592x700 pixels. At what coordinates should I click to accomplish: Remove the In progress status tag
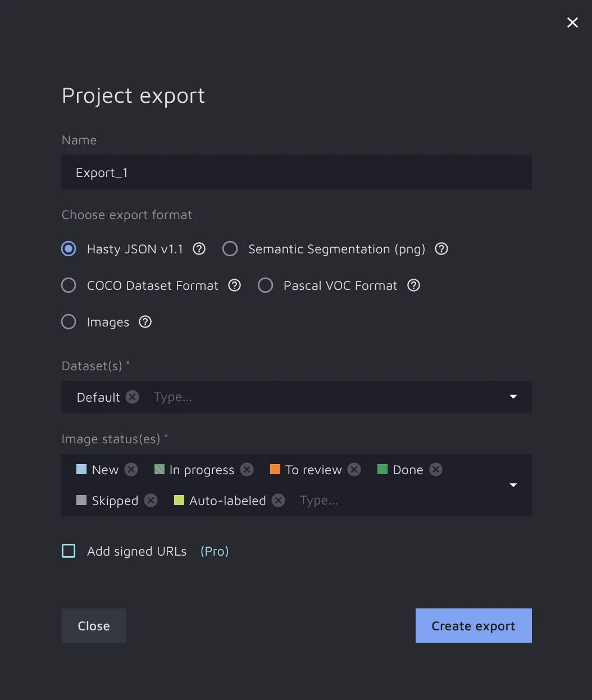click(247, 470)
